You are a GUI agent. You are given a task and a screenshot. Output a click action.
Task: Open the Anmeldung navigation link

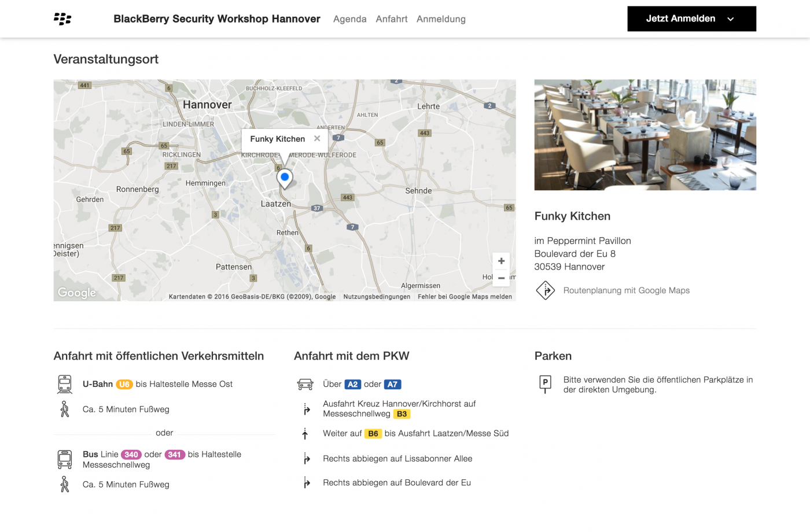441,19
